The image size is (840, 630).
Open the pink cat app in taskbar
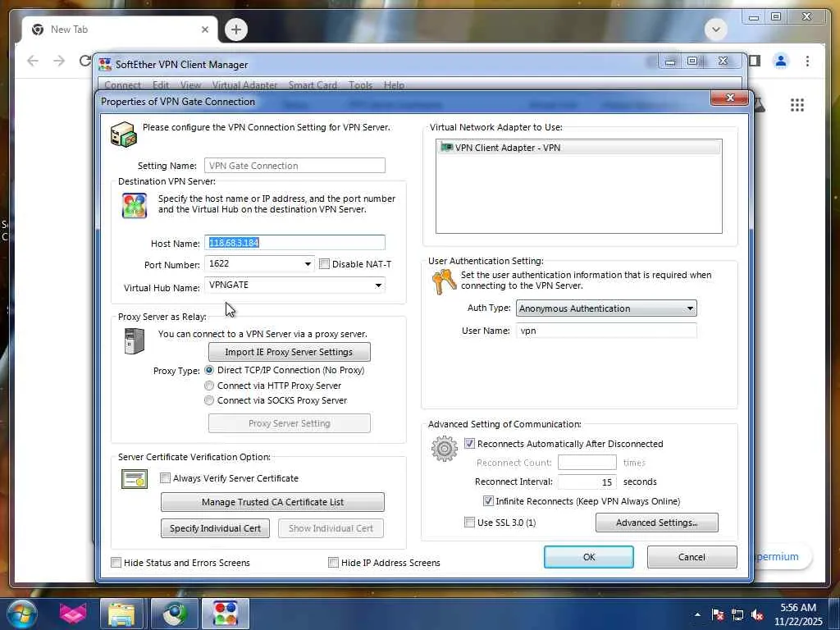73,614
